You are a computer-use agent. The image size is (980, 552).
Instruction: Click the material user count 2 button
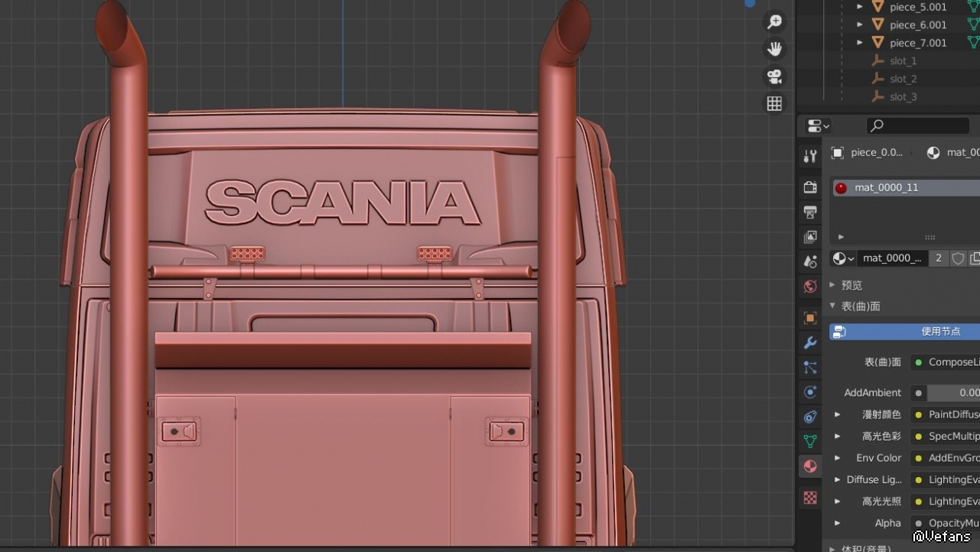939,258
